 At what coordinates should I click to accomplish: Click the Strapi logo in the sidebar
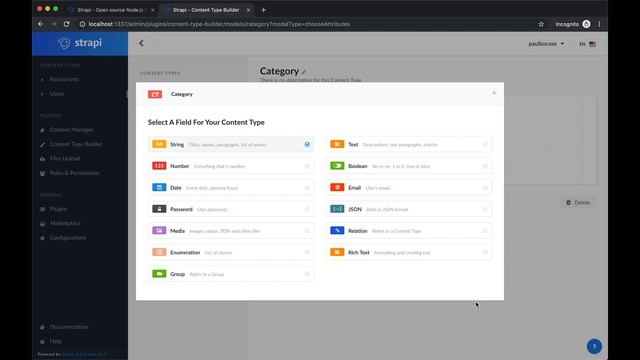click(80, 43)
